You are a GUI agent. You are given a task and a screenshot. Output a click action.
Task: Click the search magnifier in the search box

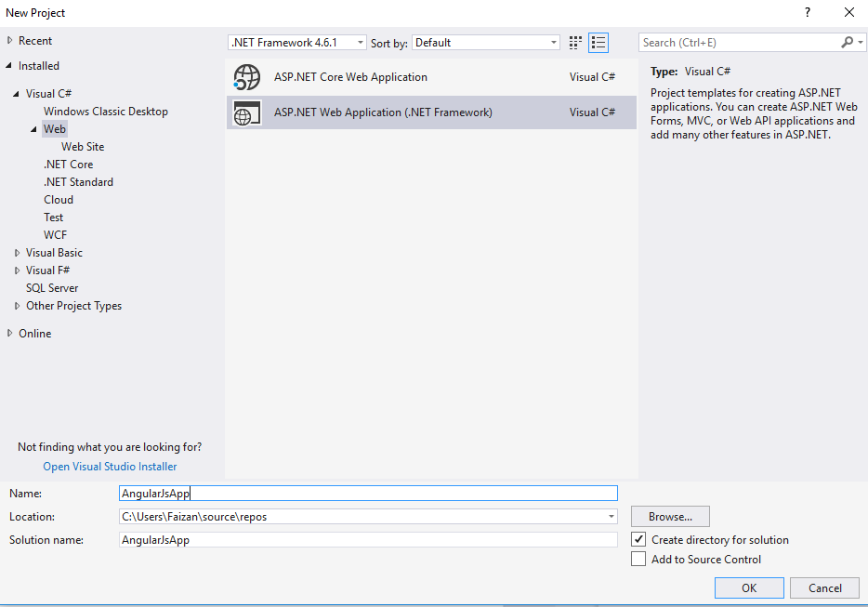click(x=848, y=42)
